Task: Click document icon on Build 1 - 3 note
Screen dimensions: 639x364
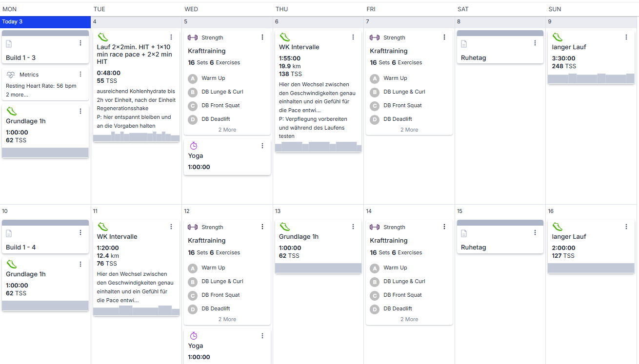Action: pos(9,44)
